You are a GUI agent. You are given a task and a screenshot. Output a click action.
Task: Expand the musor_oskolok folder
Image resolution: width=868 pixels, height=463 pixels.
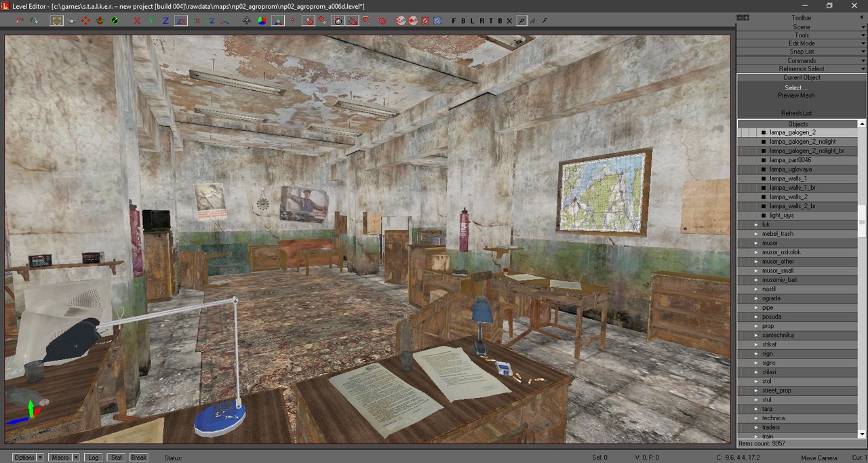coord(756,252)
